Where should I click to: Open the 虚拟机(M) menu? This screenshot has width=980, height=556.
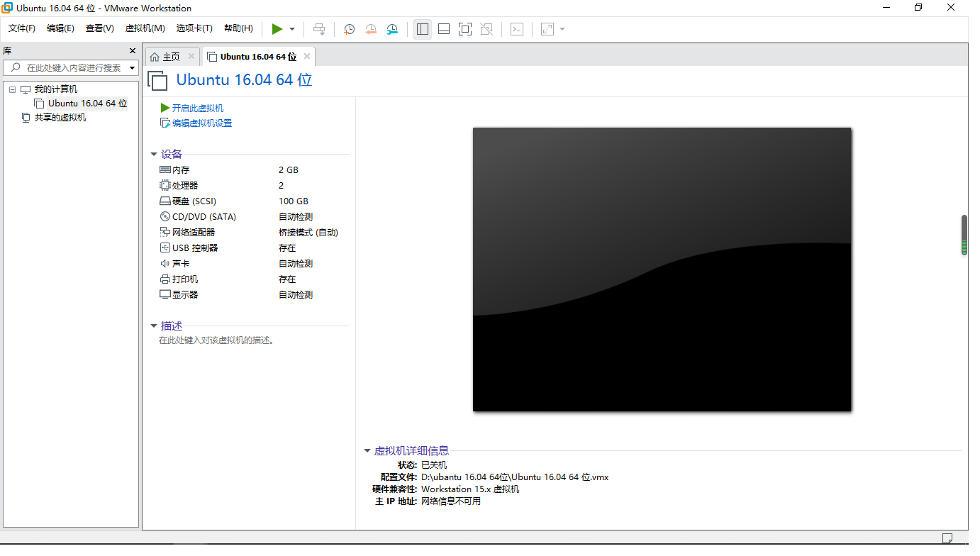point(145,28)
